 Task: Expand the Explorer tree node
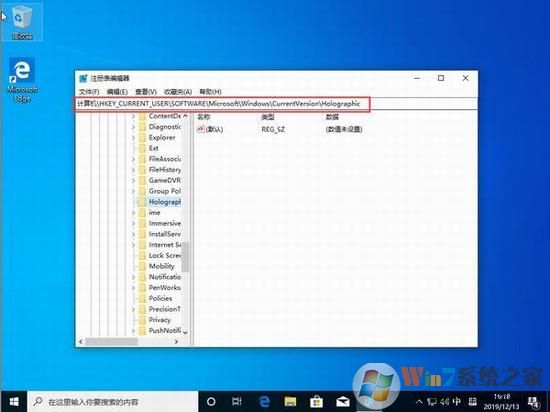[x=133, y=138]
